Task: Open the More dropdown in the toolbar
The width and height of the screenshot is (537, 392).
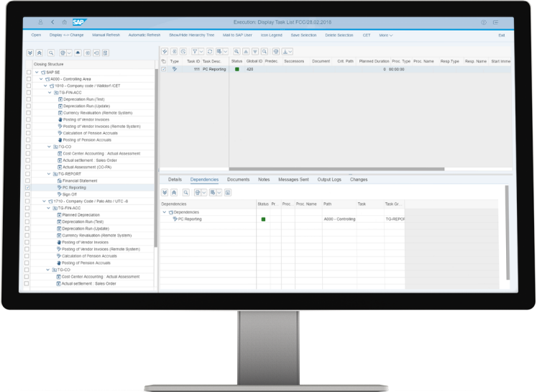Action: click(x=385, y=35)
